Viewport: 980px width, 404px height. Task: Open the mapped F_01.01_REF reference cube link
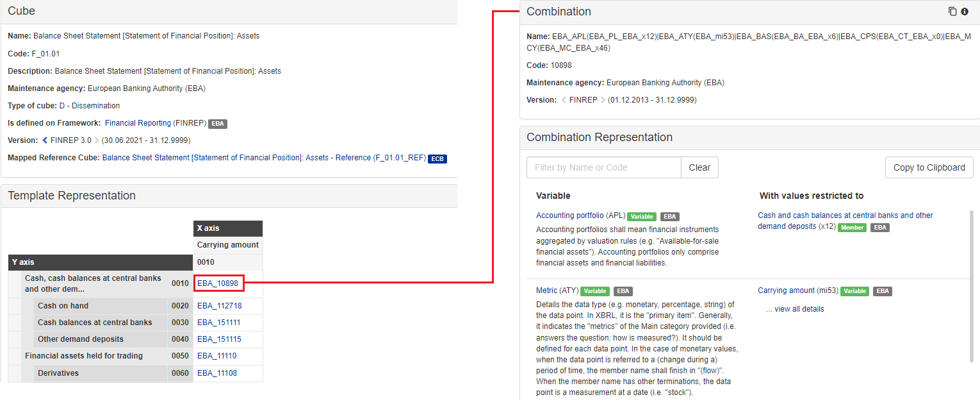click(x=264, y=158)
